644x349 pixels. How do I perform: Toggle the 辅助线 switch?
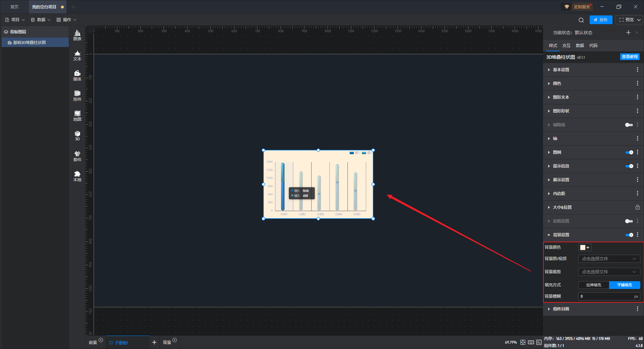[x=629, y=125]
